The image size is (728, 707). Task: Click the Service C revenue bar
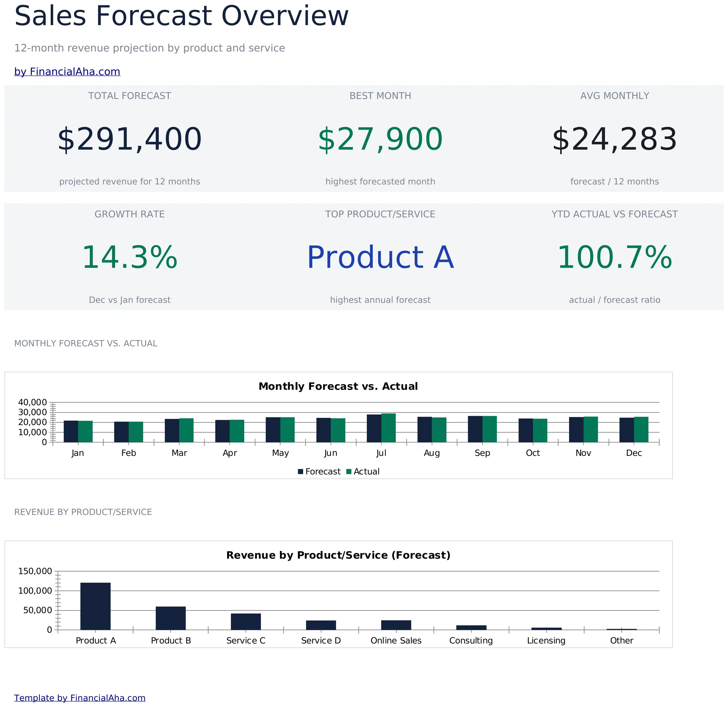click(246, 621)
